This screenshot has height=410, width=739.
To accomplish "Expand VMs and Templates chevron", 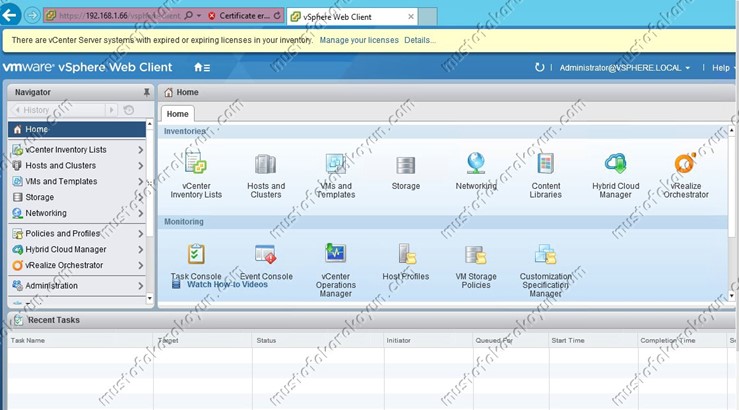I will 140,181.
